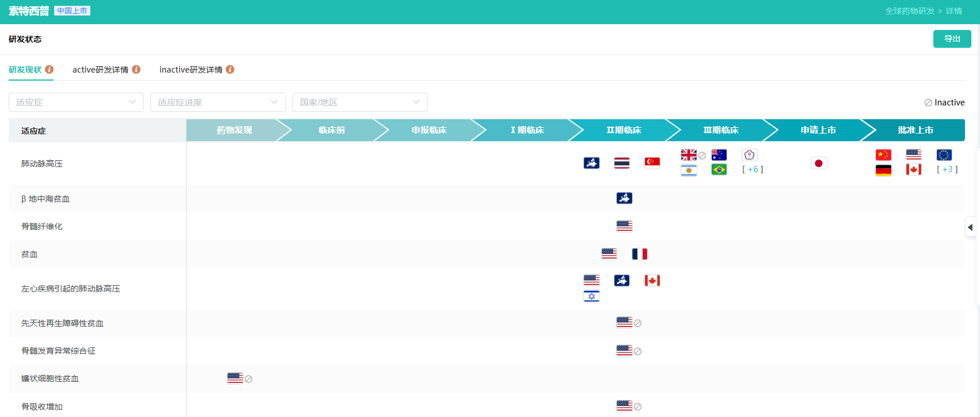Click the 左心疾病引起的肺动脉高压 indication name
Image resolution: width=980 pixels, height=417 pixels.
click(71, 289)
